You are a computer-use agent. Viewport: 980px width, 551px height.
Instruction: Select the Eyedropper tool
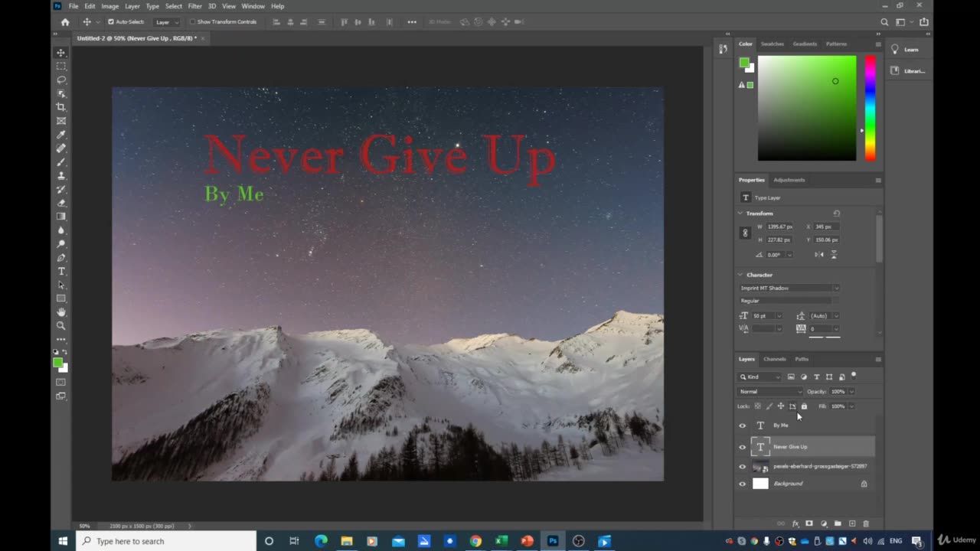pyautogui.click(x=61, y=135)
